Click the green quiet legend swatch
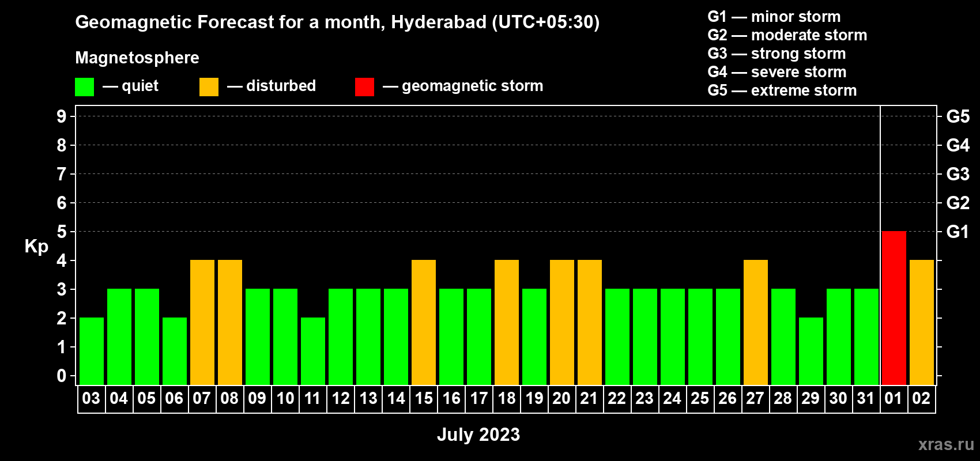 pyautogui.click(x=84, y=87)
